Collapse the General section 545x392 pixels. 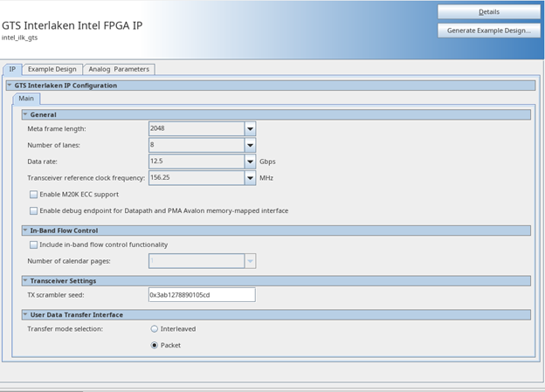click(25, 114)
